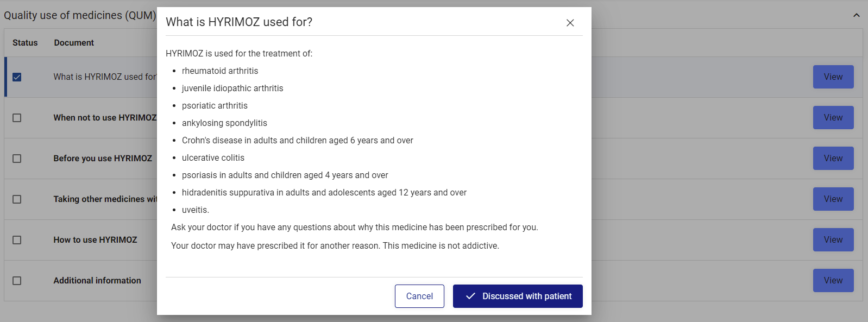Click the psoriasis in adults list item
868x322 pixels.
(x=285, y=175)
